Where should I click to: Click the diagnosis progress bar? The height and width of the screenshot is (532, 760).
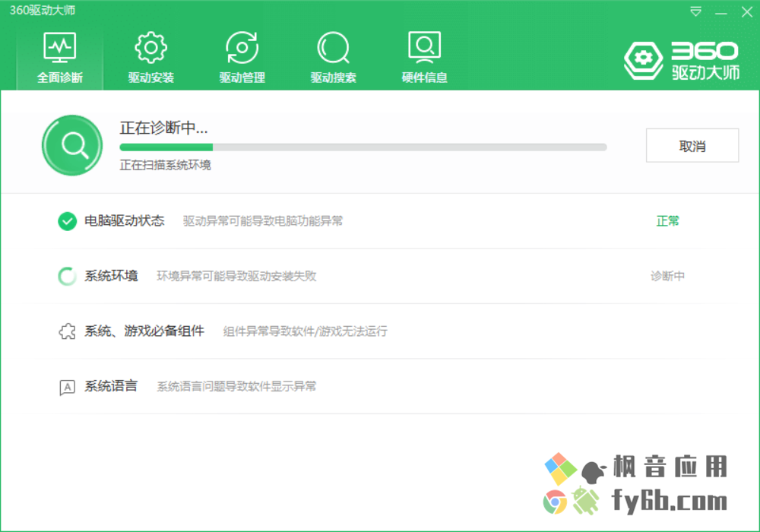click(x=363, y=147)
